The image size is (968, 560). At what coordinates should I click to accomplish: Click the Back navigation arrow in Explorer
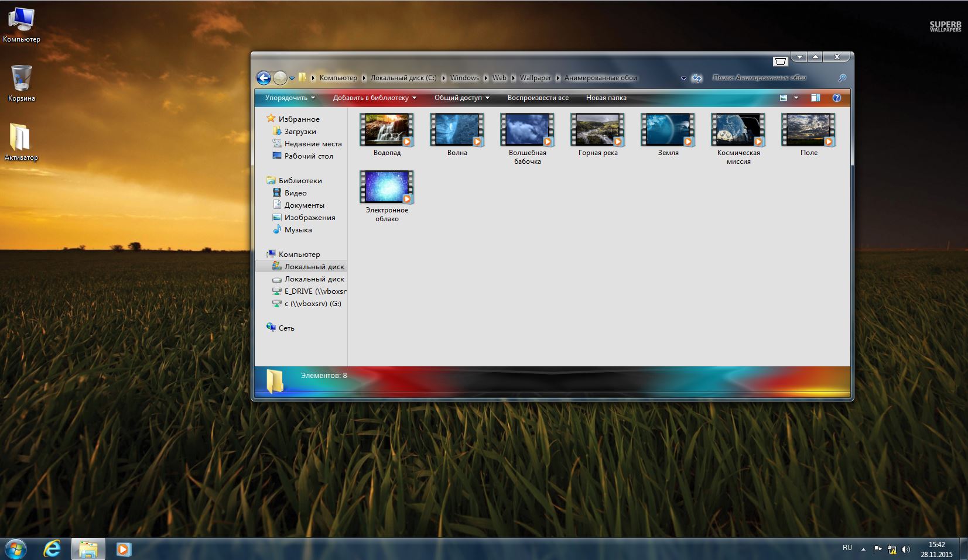(x=264, y=78)
